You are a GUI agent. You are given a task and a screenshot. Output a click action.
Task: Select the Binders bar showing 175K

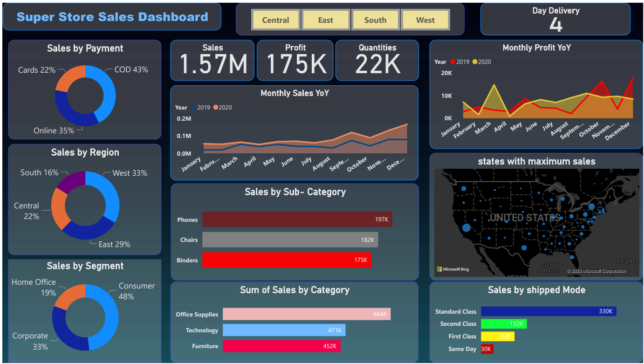pos(287,260)
